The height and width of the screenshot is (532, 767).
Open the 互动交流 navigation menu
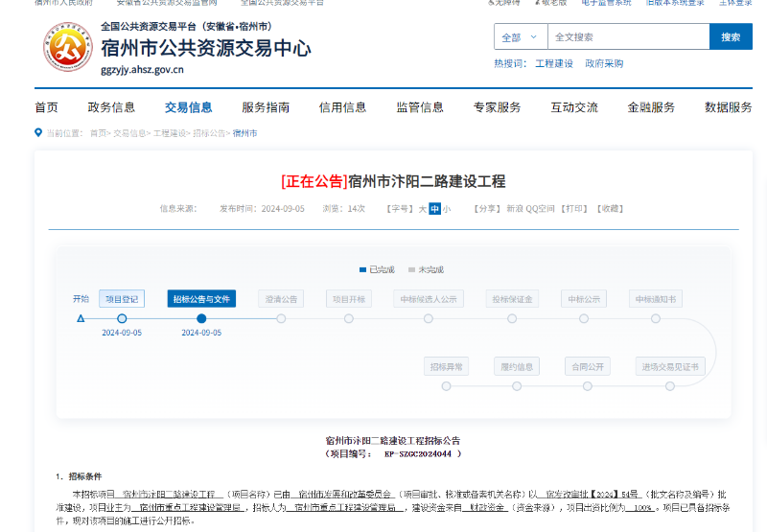(x=574, y=107)
